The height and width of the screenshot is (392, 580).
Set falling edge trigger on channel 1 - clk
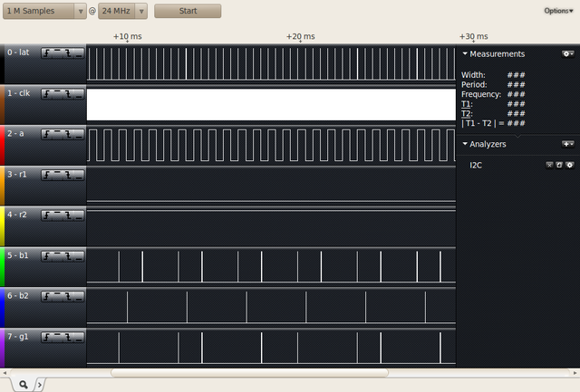point(68,94)
